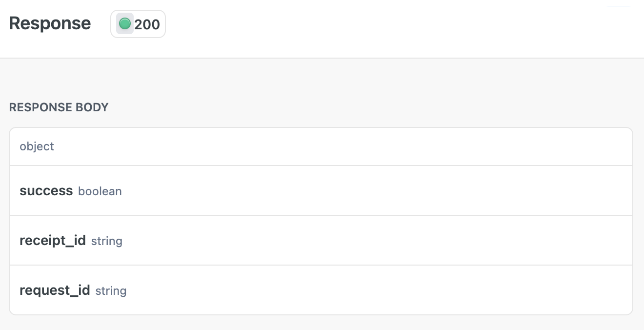Click number 200 in the status badge
The height and width of the screenshot is (330, 644).
coord(147,24)
